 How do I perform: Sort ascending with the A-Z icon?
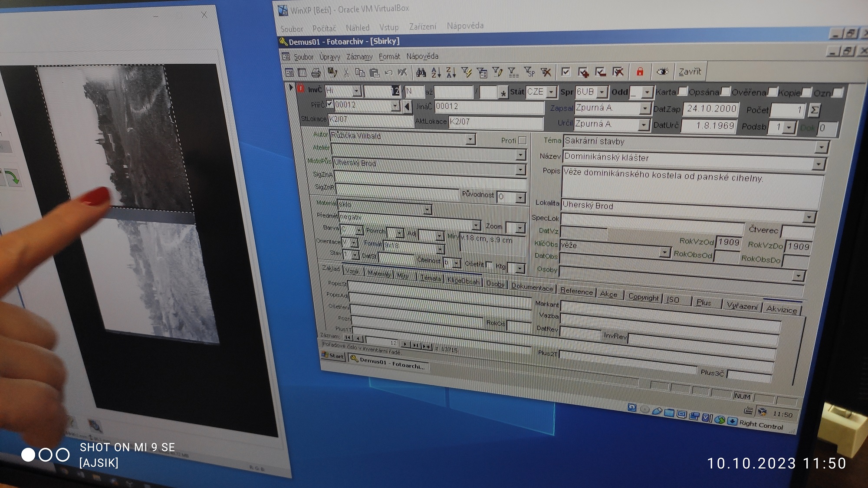(x=436, y=72)
